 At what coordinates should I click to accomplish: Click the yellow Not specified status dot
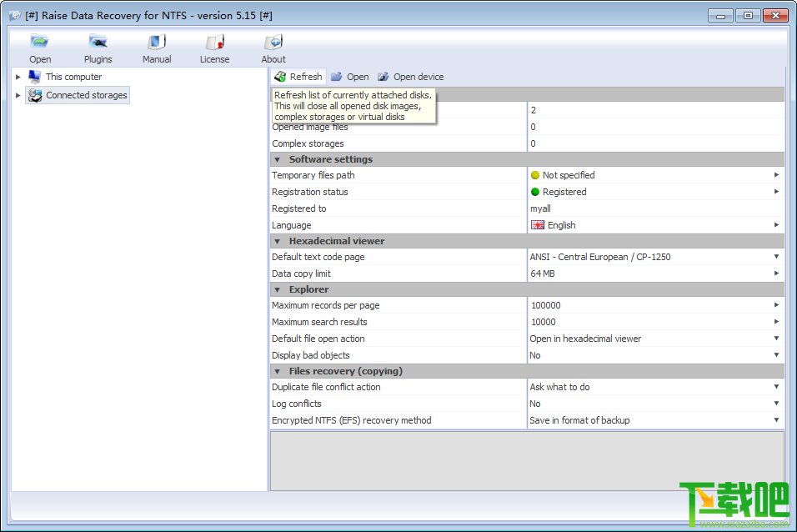coord(534,175)
